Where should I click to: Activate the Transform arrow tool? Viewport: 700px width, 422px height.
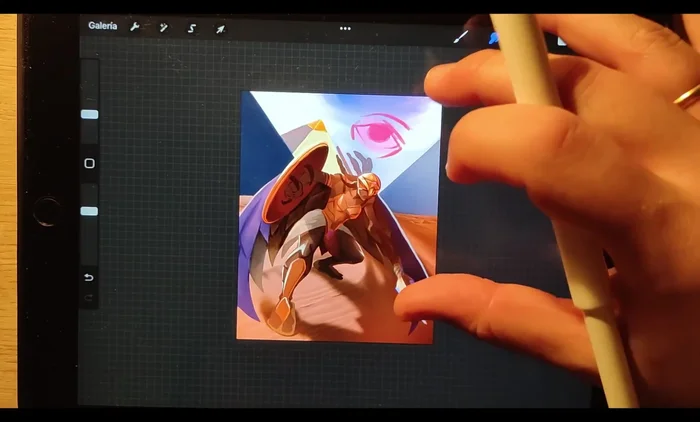[220, 28]
